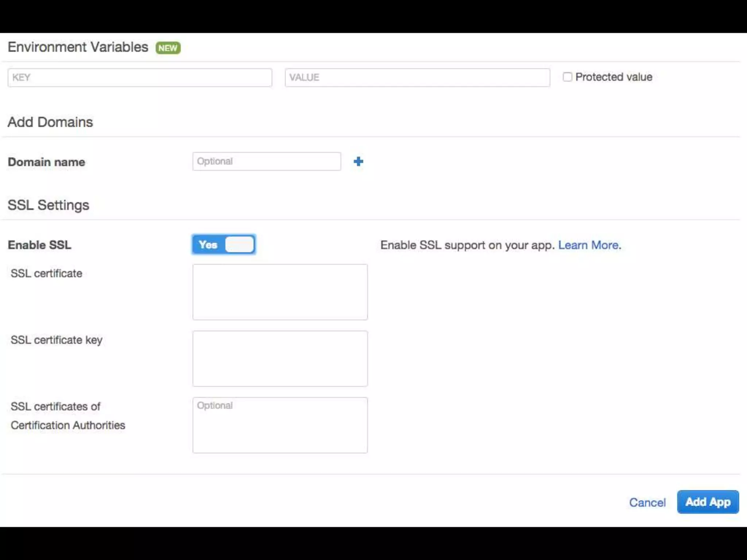Click the Enable SSL label
This screenshot has width=747, height=560.
click(39, 245)
